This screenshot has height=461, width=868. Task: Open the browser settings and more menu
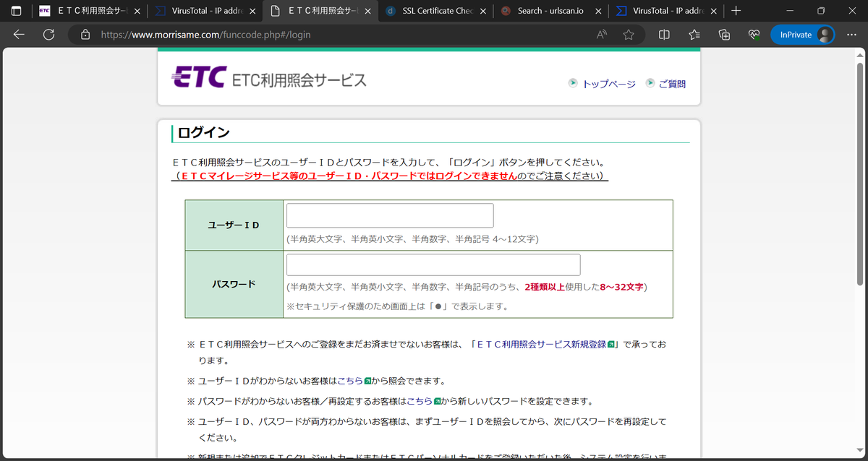tap(851, 35)
